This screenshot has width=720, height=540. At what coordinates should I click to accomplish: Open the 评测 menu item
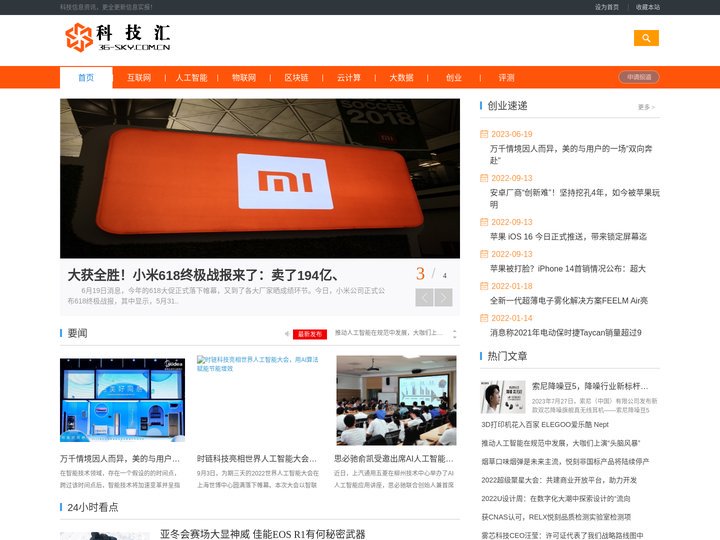(506, 78)
